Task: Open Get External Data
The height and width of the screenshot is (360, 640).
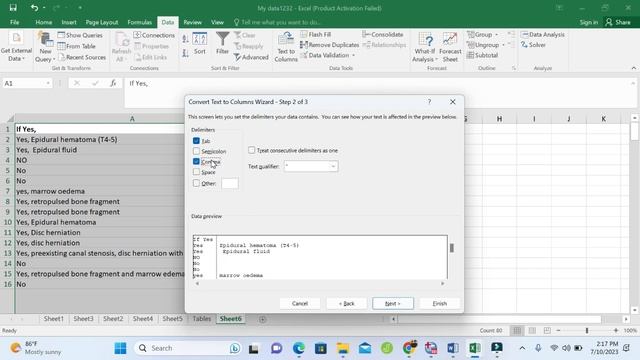Action: pos(16,47)
